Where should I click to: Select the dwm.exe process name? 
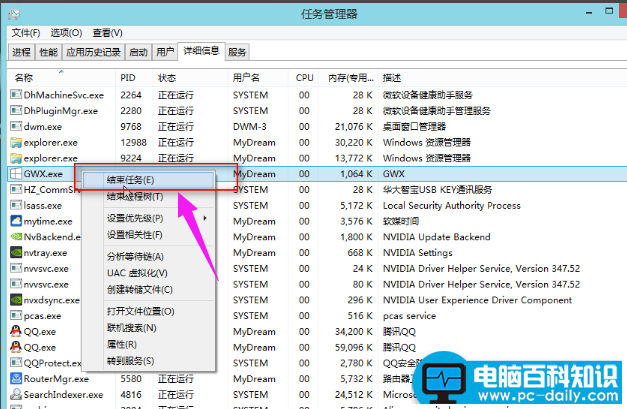pos(43,127)
